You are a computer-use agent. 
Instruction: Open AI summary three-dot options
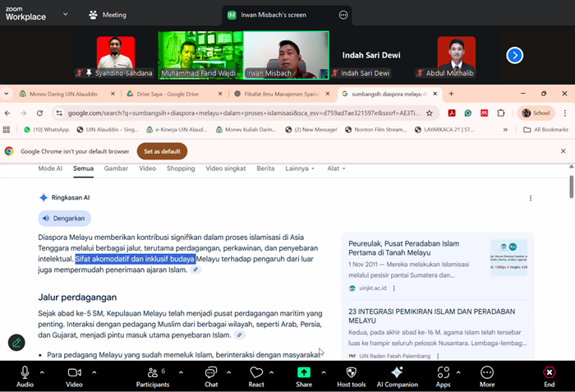[x=531, y=198]
